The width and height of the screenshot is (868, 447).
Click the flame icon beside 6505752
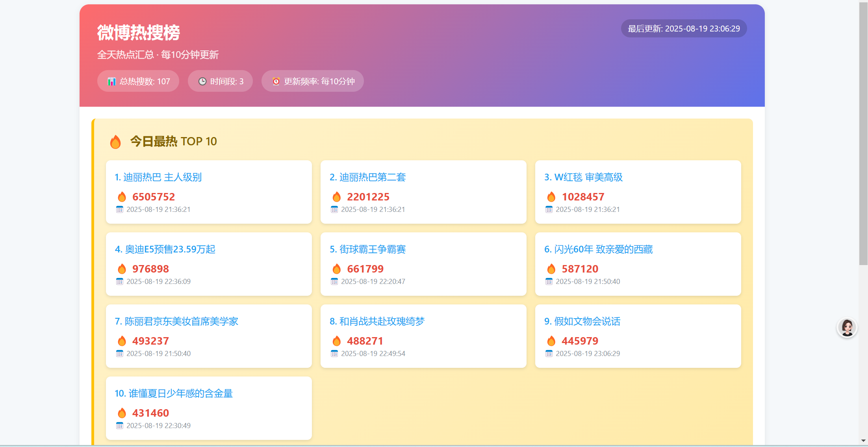pos(122,197)
